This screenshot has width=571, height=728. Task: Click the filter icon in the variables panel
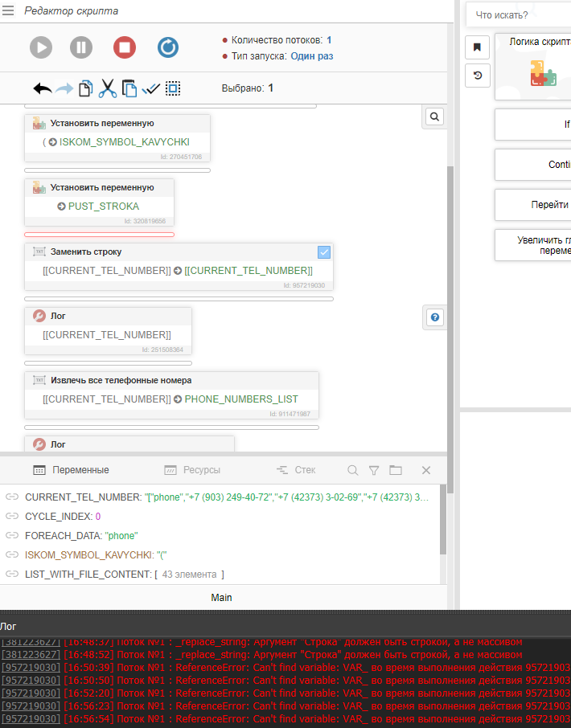[374, 470]
